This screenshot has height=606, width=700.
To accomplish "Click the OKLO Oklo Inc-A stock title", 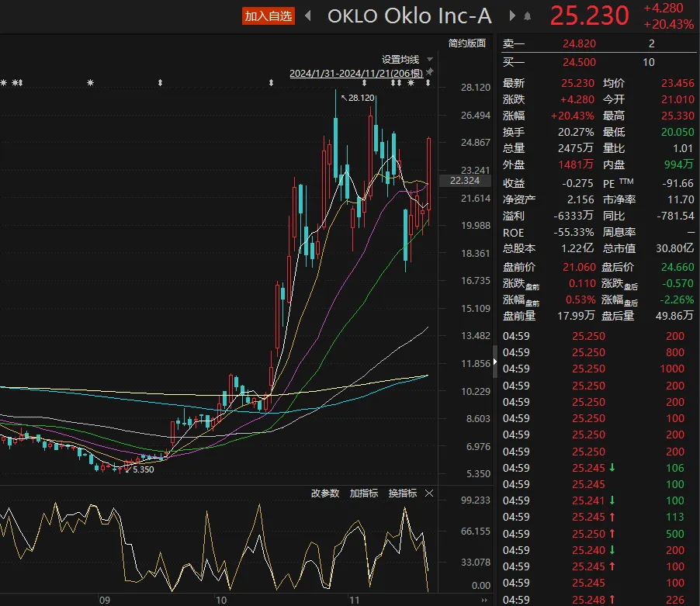I will [x=410, y=16].
